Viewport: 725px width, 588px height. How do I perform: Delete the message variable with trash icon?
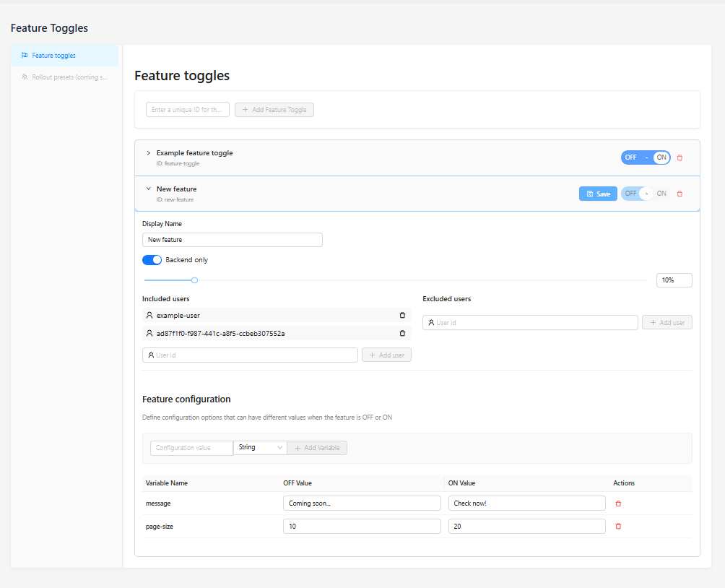point(618,503)
